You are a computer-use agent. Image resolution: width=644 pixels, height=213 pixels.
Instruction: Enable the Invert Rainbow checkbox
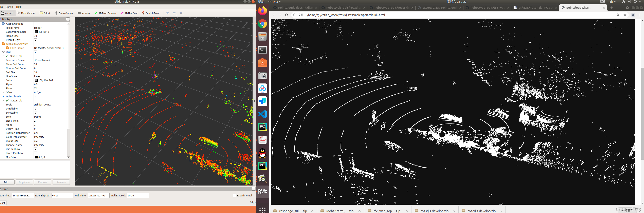click(36, 153)
